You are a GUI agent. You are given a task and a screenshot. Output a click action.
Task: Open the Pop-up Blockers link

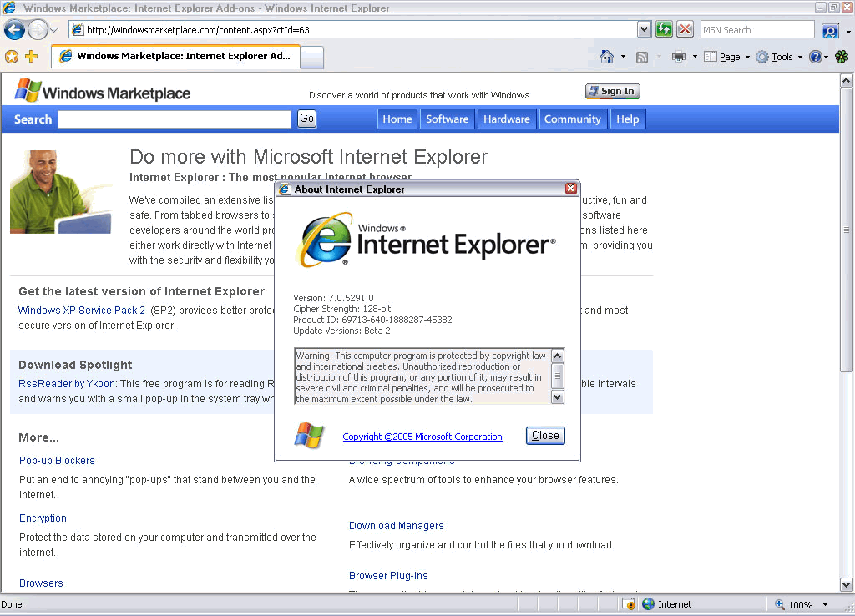[57, 461]
